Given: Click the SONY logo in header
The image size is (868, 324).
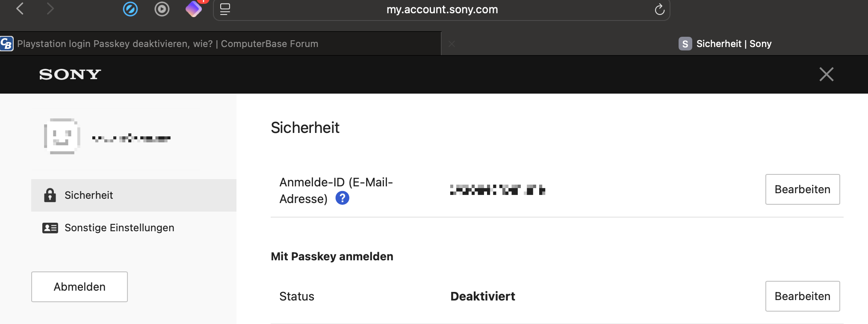Looking at the screenshot, I should click(70, 74).
